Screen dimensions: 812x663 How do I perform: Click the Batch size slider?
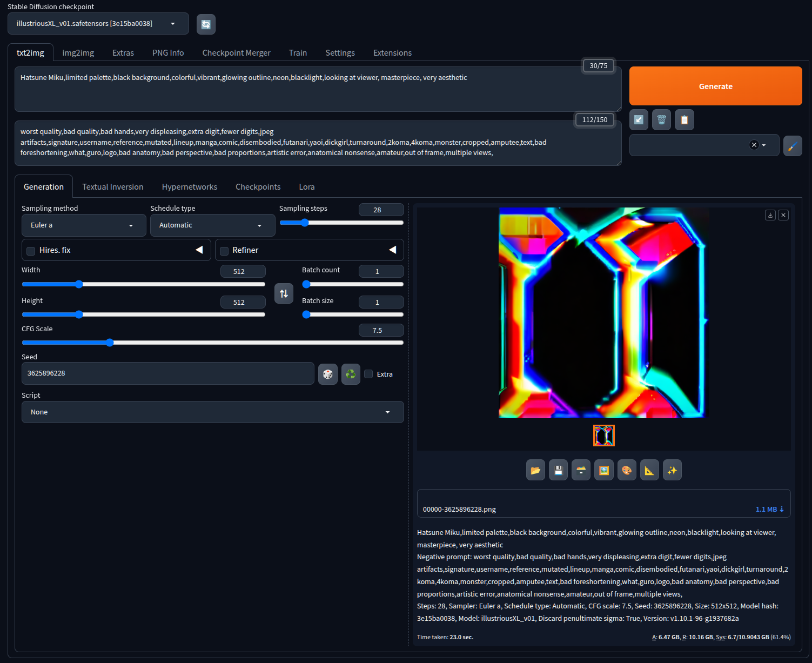353,314
